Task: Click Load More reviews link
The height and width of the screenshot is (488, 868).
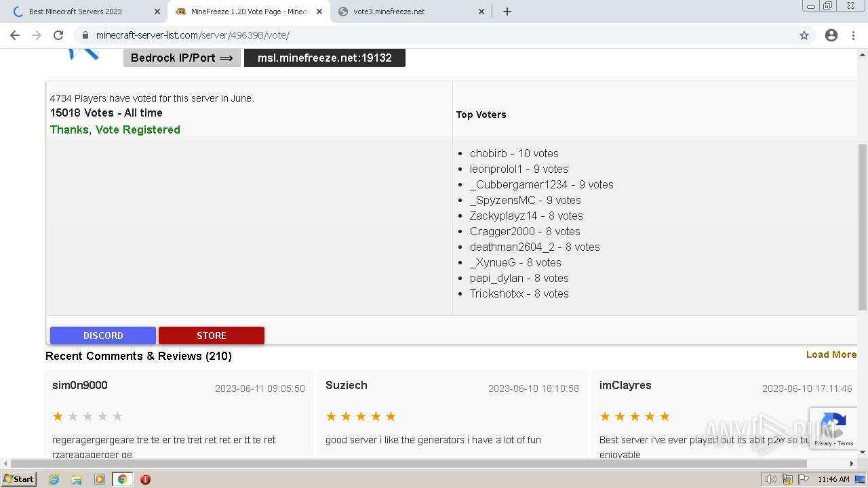Action: point(831,354)
